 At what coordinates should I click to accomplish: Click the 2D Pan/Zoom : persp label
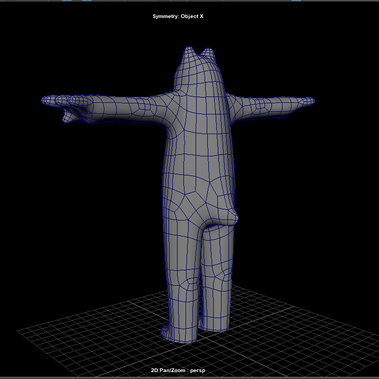tap(178, 370)
